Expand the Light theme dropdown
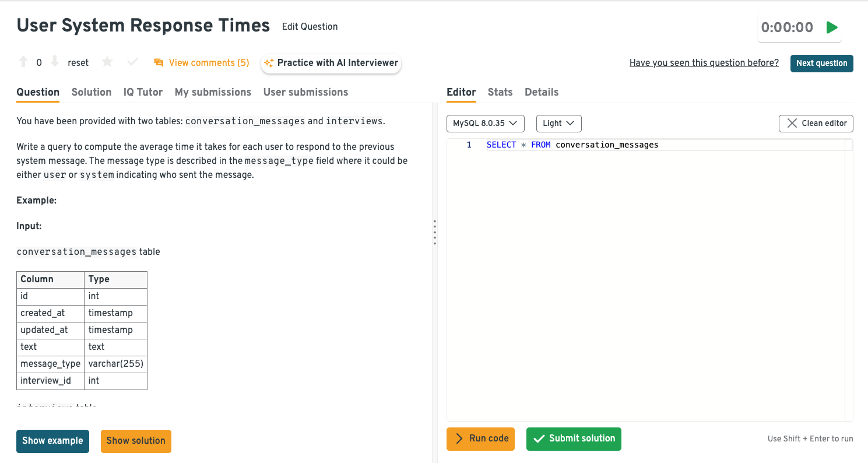868x463 pixels. coord(558,123)
